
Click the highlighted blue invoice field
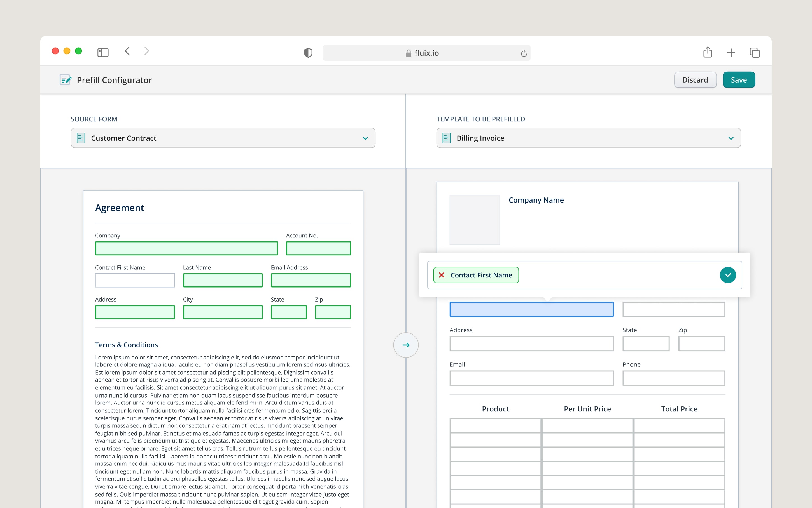click(531, 309)
